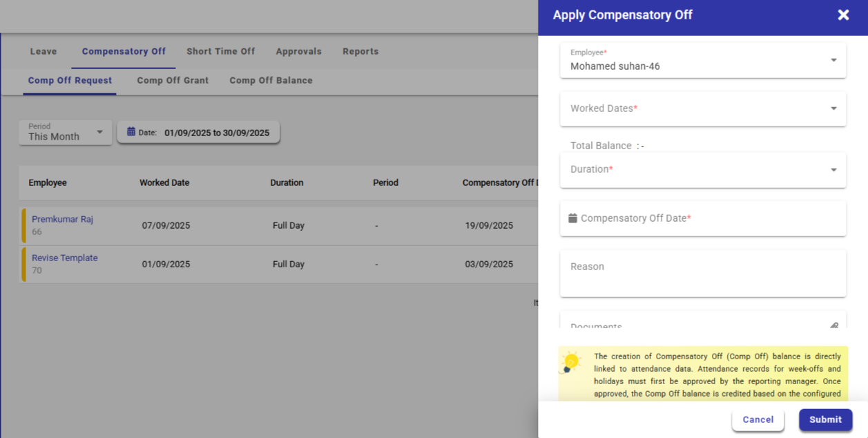Close the Apply Compensatory Off panel
Viewport: 868px width, 438px height.
pos(843,15)
